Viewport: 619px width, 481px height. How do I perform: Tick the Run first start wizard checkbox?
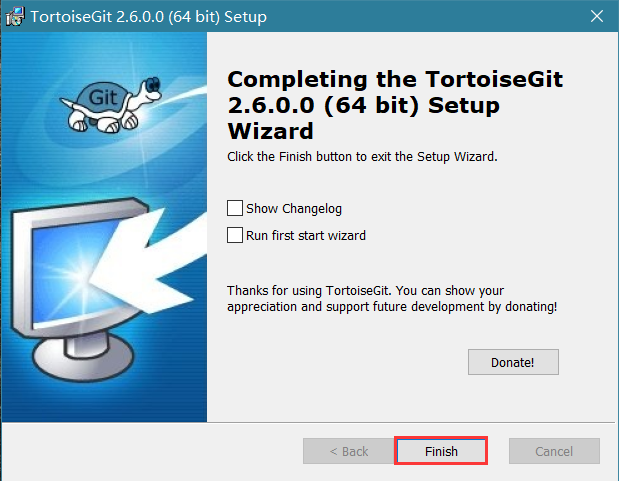click(235, 236)
